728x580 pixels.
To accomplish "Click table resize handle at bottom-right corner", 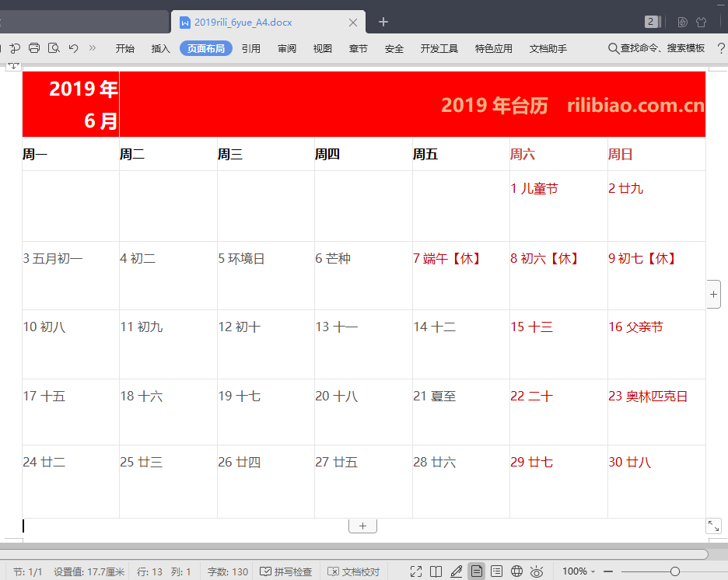I will 713,526.
